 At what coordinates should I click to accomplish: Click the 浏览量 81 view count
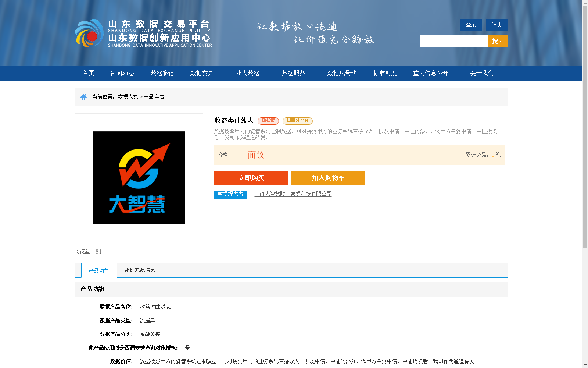pyautogui.click(x=88, y=251)
